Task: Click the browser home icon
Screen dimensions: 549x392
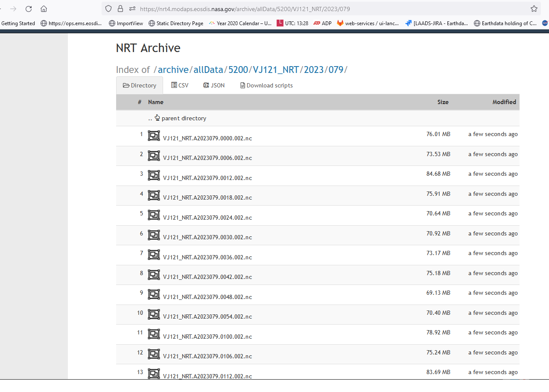Action: click(44, 9)
